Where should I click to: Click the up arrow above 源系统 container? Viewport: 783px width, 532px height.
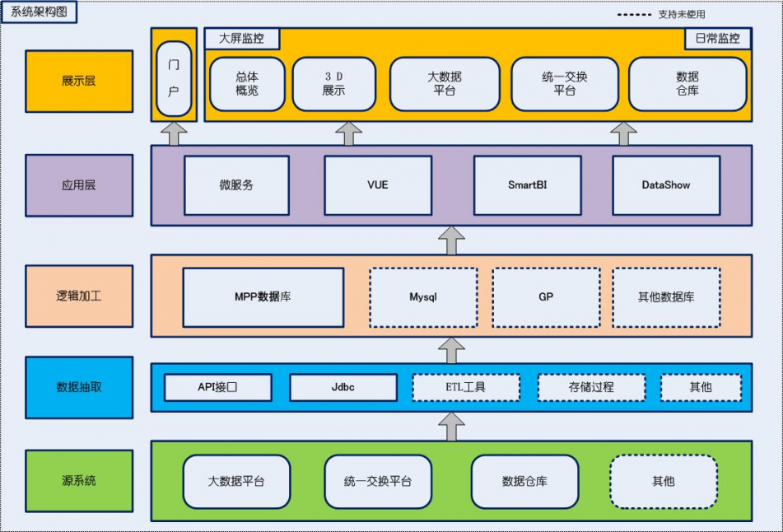(x=451, y=427)
